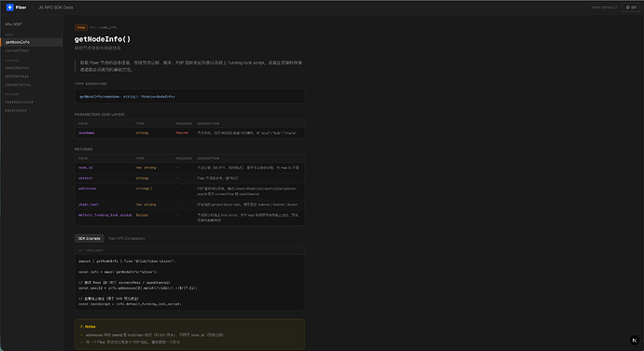Click the red Required label for nodeName
This screenshot has width=644, height=351.
tap(182, 133)
